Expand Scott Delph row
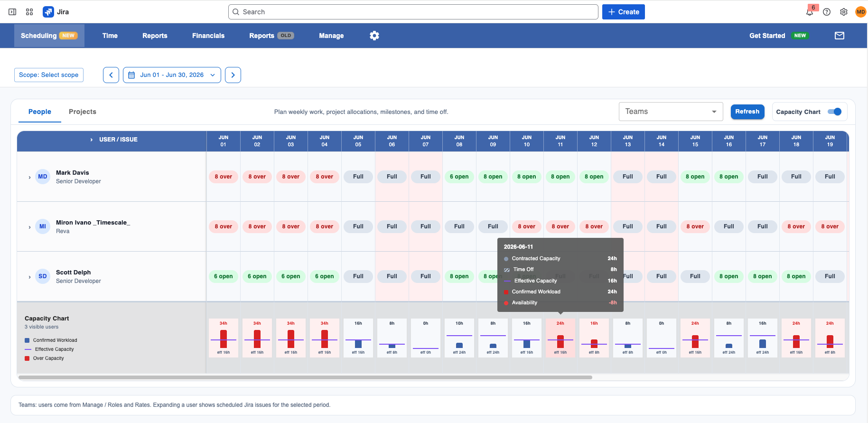The image size is (868, 423). [29, 277]
